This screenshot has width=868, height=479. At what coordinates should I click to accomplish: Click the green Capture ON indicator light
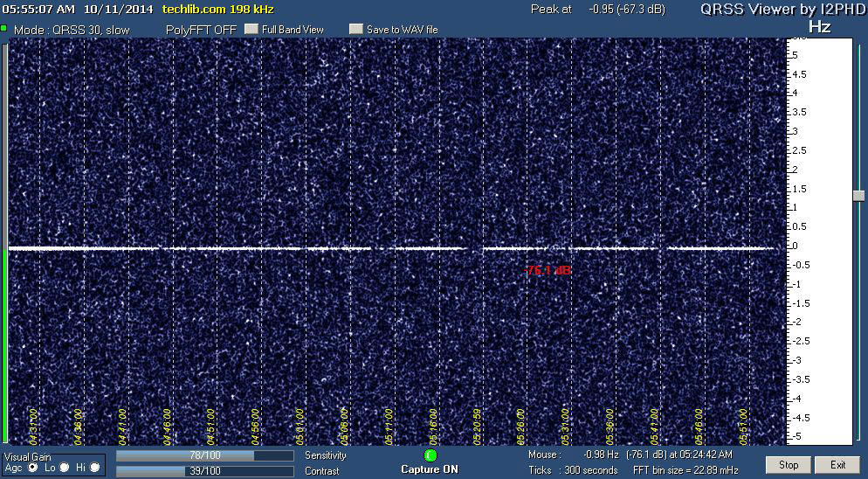(x=430, y=455)
